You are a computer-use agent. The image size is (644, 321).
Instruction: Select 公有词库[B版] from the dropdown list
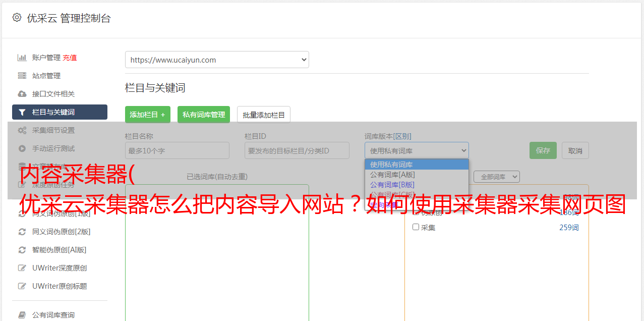pos(417,185)
